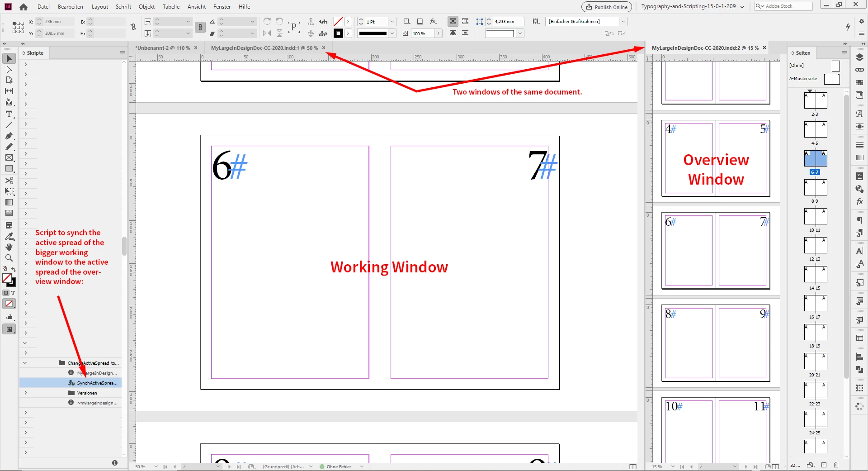Toggle Apply None swatch in toolbox
The width and height of the screenshot is (868, 471).
pos(9,304)
